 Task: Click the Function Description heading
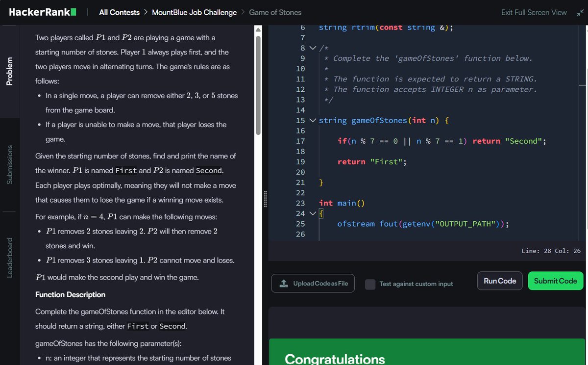pos(70,295)
